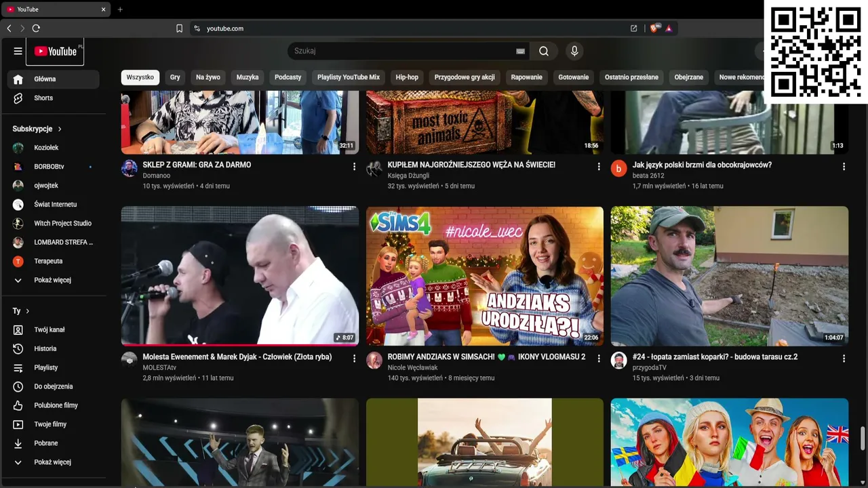This screenshot has width=868, height=488.
Task: Choose the Hip-hop filter chip
Action: pos(407,77)
